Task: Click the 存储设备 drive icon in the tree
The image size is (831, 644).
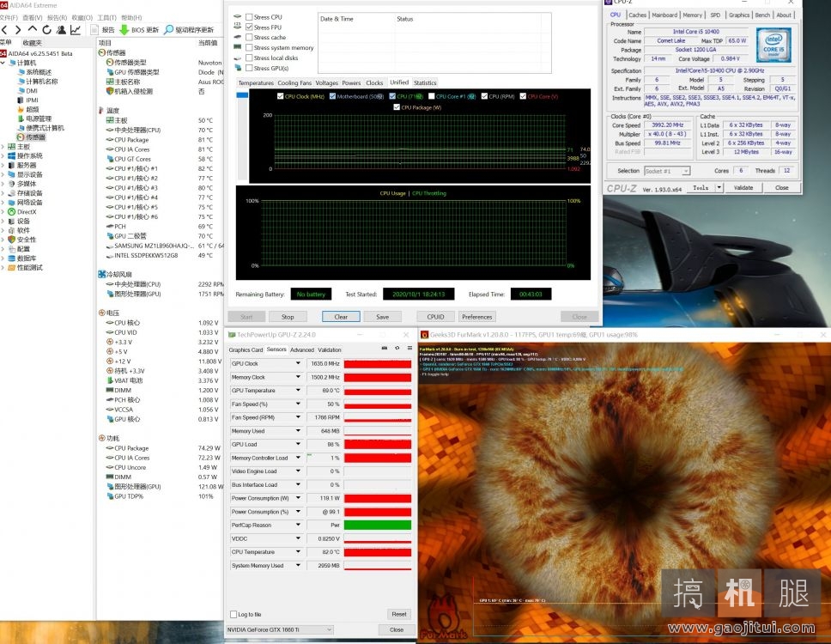Action: [x=12, y=193]
